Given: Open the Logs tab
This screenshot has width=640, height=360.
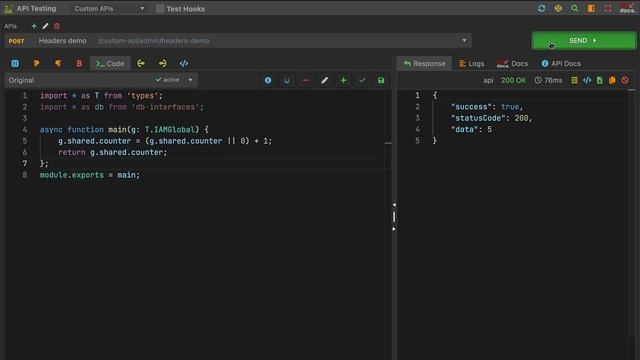Looking at the screenshot, I should (x=471, y=63).
